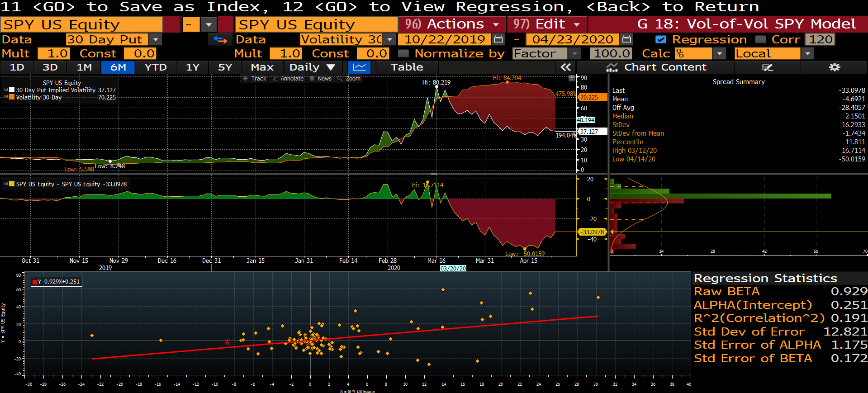Open the Daily periodicity dropdown
Image resolution: width=868 pixels, height=393 pixels.
(312, 67)
